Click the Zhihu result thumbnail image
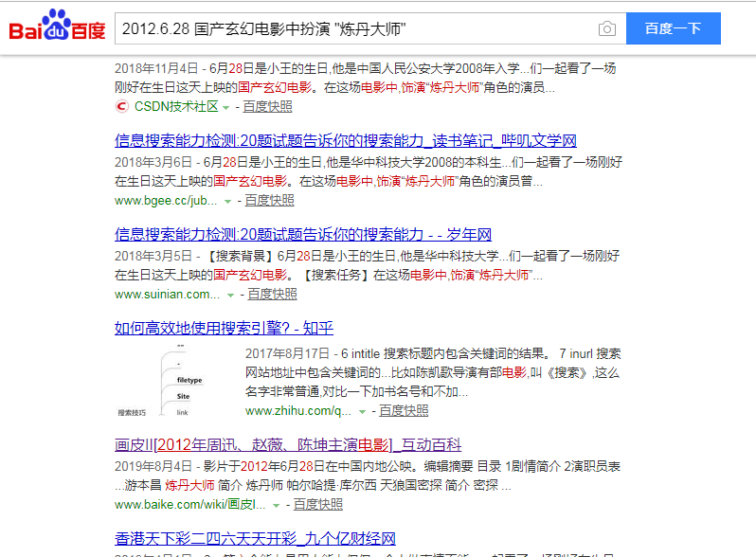Screen dimensions: 756x557 click(161, 381)
